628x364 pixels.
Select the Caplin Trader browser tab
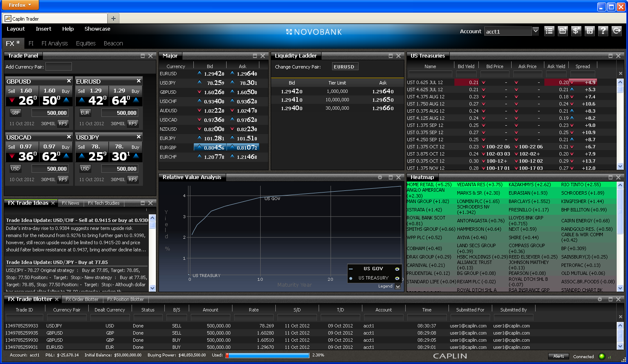tap(55, 18)
